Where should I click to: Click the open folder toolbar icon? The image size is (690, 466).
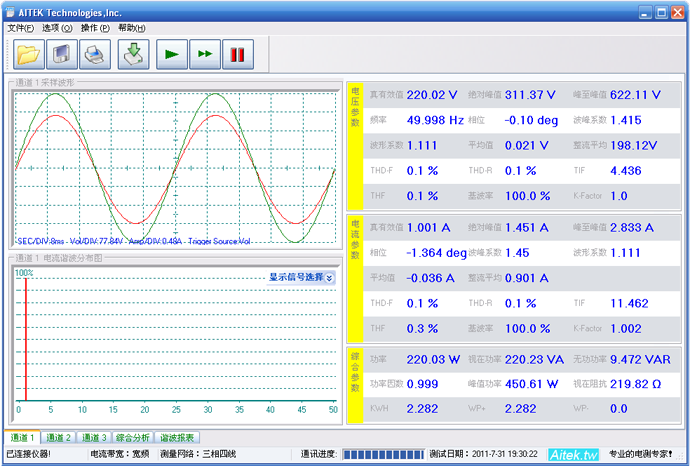tap(27, 54)
